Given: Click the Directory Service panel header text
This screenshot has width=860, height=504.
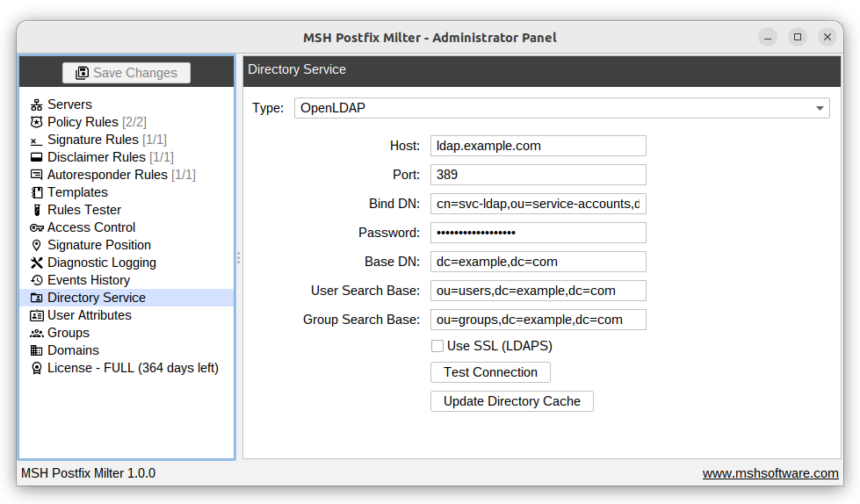Looking at the screenshot, I should click(x=297, y=69).
